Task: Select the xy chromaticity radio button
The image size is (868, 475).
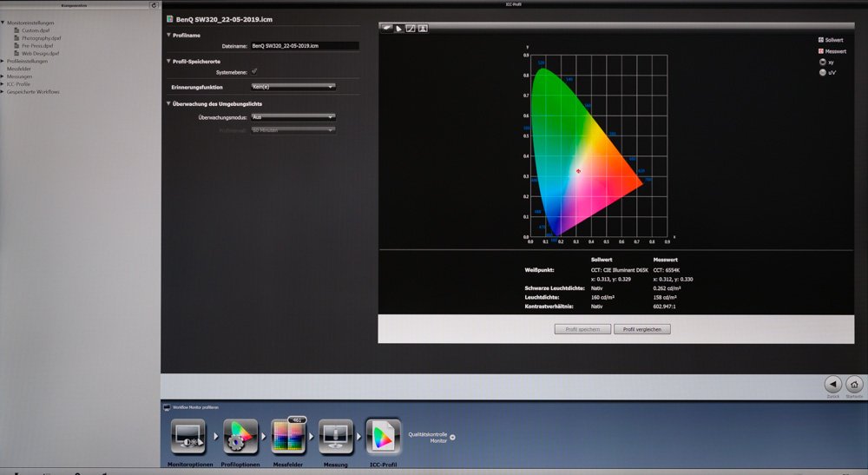Action: point(821,63)
